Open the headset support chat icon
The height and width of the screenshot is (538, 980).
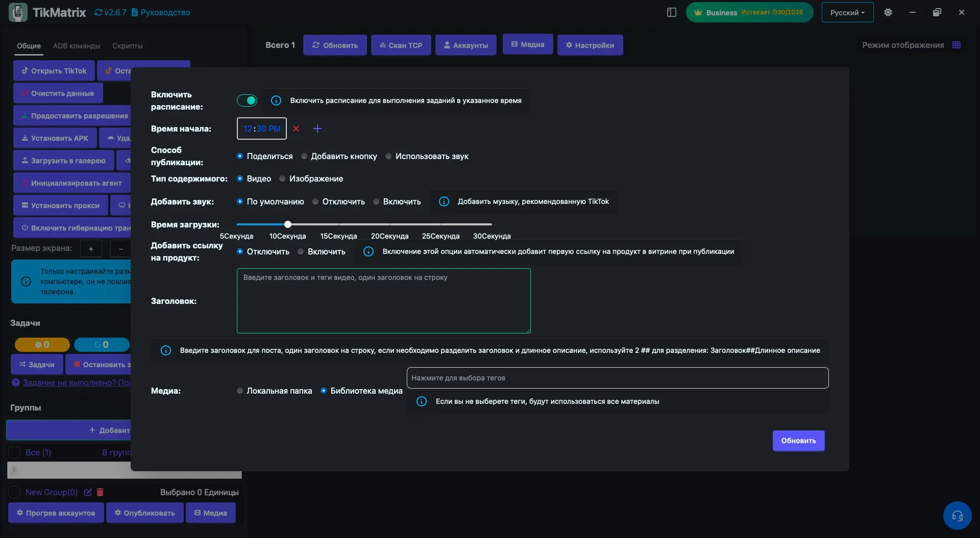[957, 516]
